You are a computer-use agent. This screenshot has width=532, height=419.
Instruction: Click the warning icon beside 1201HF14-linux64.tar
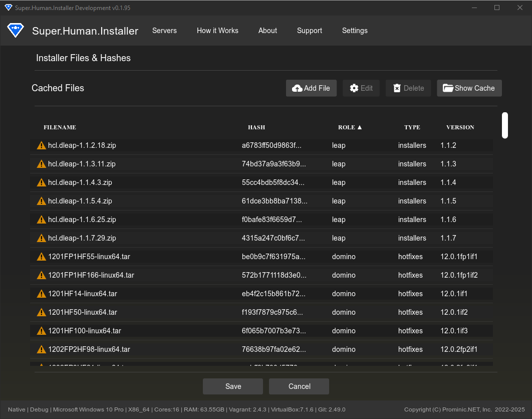(x=41, y=293)
